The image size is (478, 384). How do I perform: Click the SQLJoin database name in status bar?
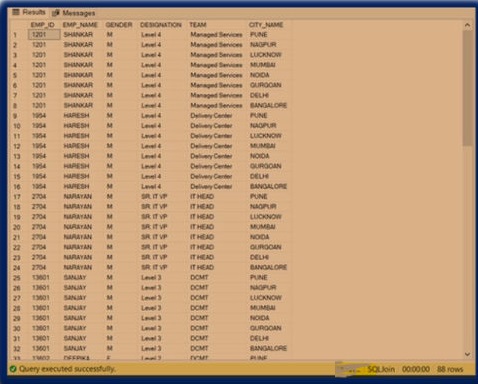[381, 369]
